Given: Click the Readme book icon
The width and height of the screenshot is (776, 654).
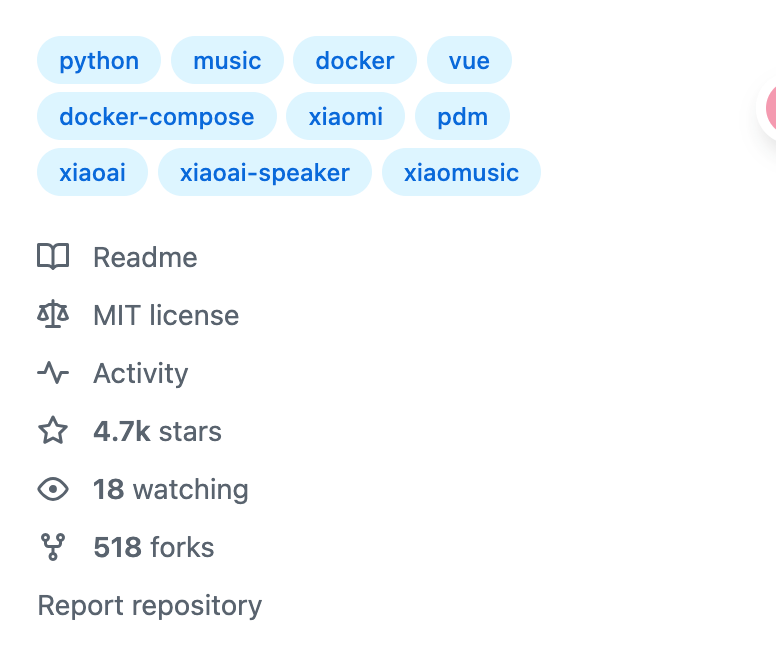Looking at the screenshot, I should click(53, 257).
